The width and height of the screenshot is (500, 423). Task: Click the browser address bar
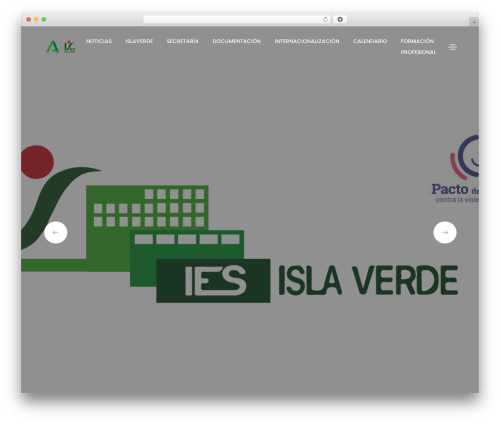point(236,19)
